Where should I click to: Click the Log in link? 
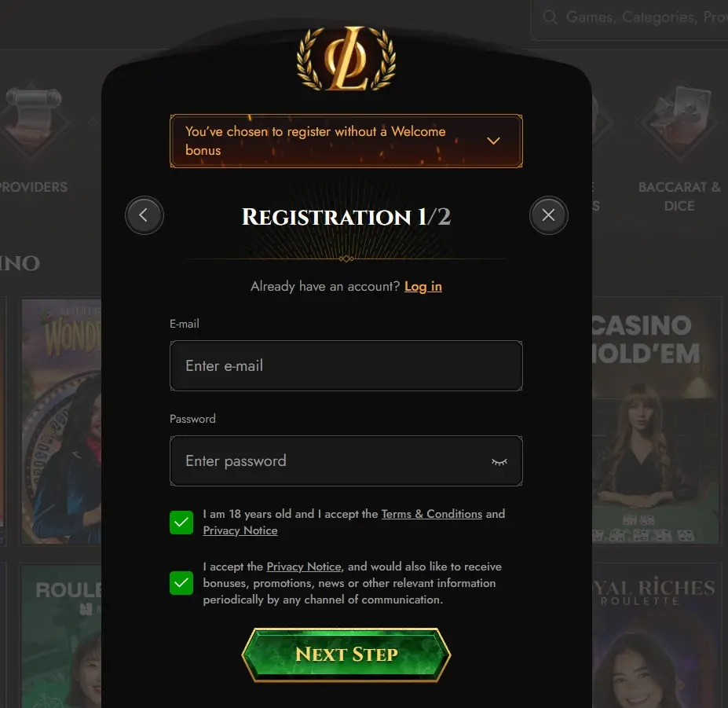tap(423, 287)
